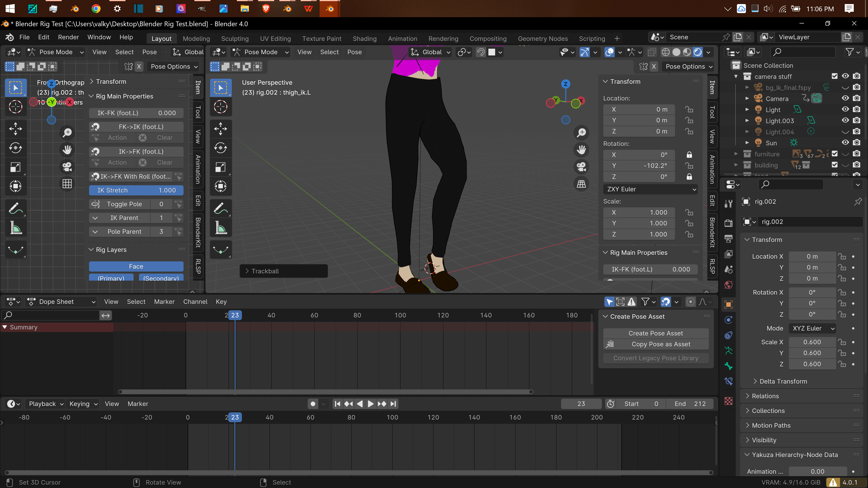Image resolution: width=868 pixels, height=488 pixels.
Task: Open the Marker menu in Dope Sheet
Action: coord(164,302)
